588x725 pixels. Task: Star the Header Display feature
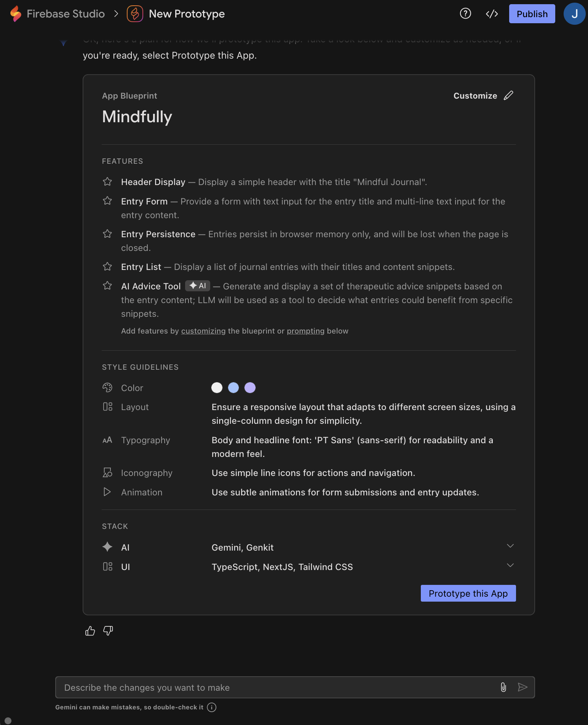tap(107, 182)
